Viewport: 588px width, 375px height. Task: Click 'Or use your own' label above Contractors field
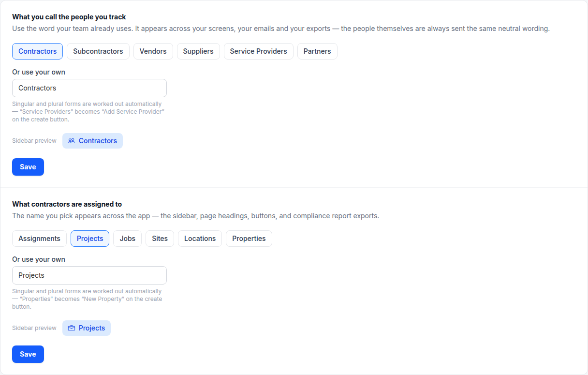click(39, 72)
